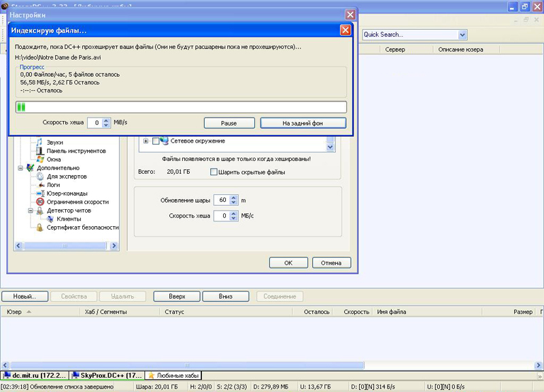Click the Для экспертов tree icon
Screen dimensions: 544x392
pyautogui.click(x=40, y=176)
